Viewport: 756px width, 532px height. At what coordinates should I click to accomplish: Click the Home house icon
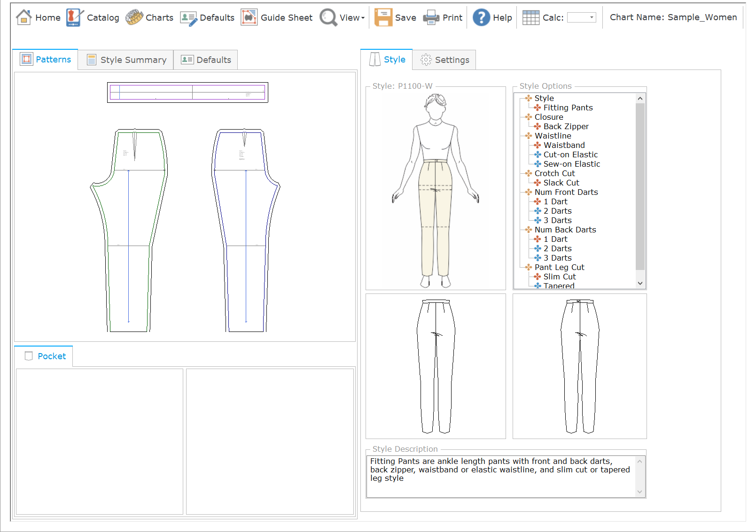[x=23, y=17]
